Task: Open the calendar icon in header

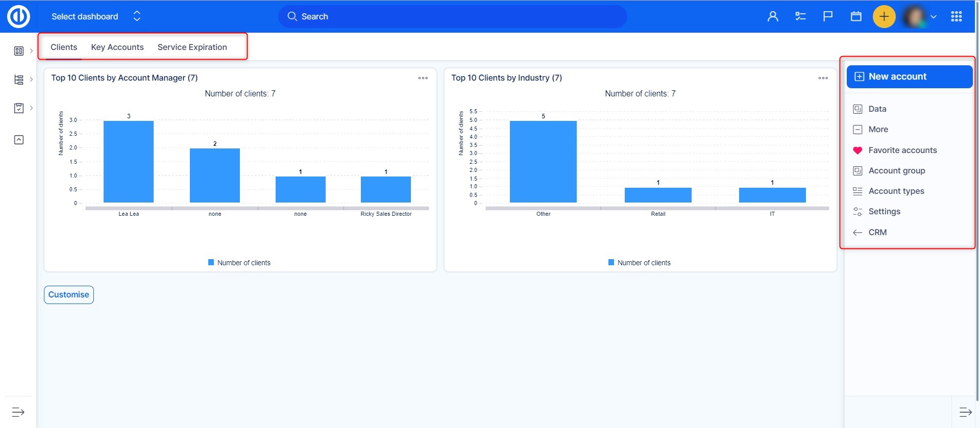Action: click(856, 16)
